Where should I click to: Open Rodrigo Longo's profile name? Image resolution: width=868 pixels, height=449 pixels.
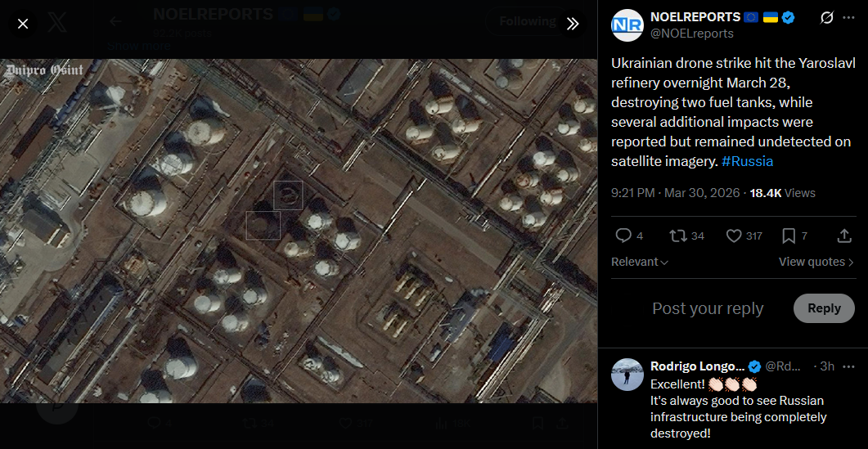[x=698, y=366]
